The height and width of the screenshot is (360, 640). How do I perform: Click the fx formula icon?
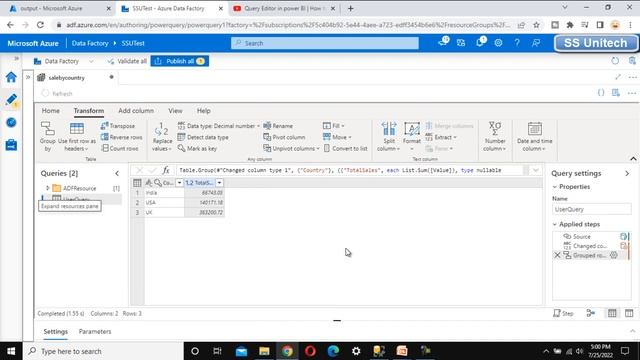pos(166,170)
